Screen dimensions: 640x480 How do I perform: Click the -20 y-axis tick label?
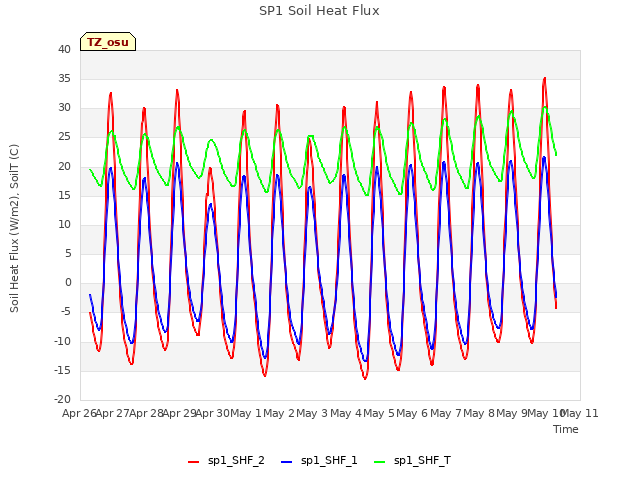point(62,399)
